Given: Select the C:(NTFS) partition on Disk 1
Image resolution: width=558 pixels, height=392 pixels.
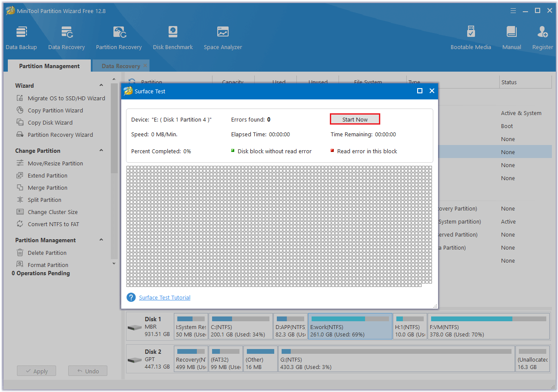Looking at the screenshot, I should [x=240, y=326].
